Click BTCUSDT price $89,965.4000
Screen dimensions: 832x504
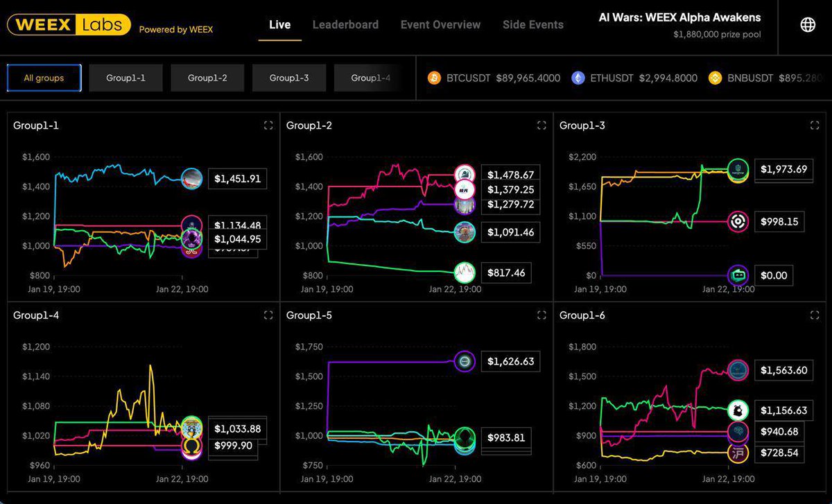[x=528, y=78]
